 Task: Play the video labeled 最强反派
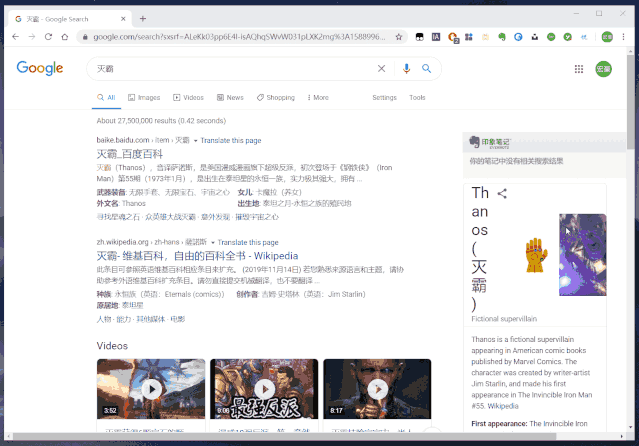coord(264,389)
